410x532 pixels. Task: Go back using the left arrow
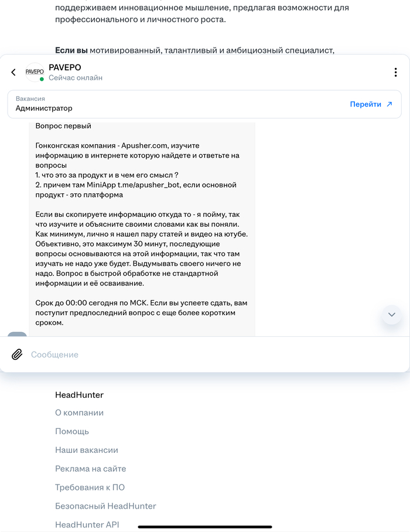point(13,73)
